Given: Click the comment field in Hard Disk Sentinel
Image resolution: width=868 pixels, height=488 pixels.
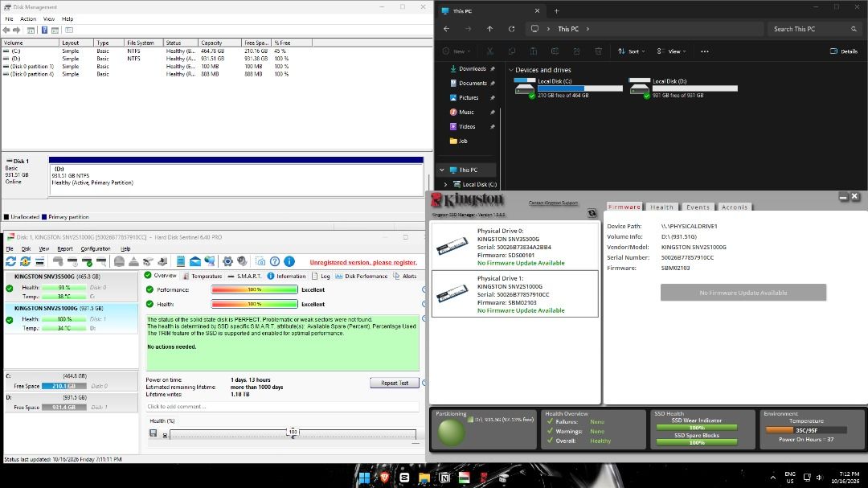Looking at the screenshot, I should pyautogui.click(x=282, y=407).
